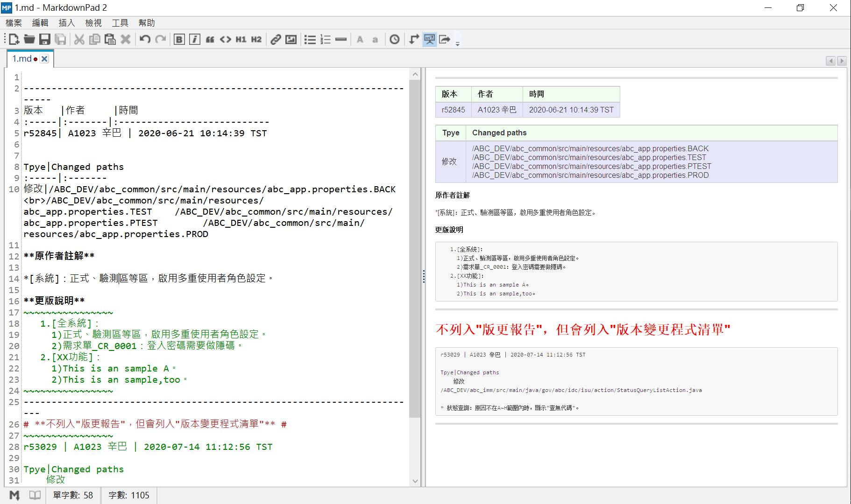851x504 pixels.
Task: Click the splitter handle between panes
Action: tap(424, 277)
